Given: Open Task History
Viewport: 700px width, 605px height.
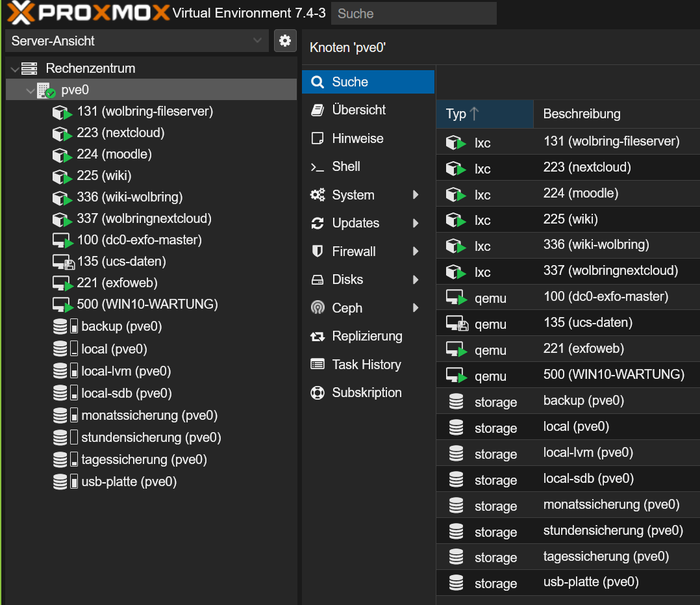Looking at the screenshot, I should (368, 365).
